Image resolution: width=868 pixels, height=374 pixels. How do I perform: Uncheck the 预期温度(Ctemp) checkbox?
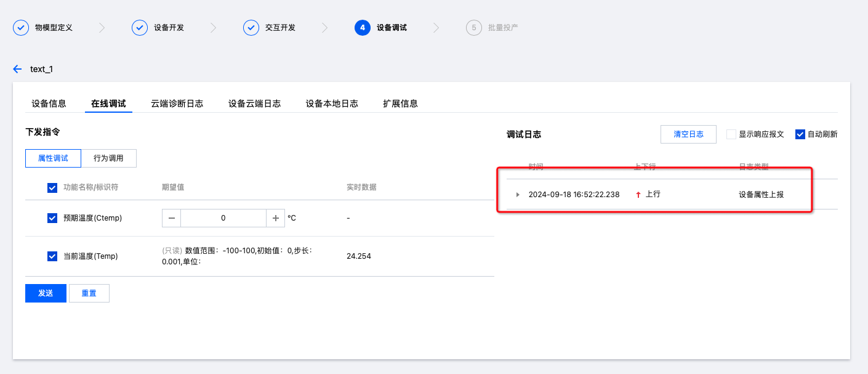[52, 218]
